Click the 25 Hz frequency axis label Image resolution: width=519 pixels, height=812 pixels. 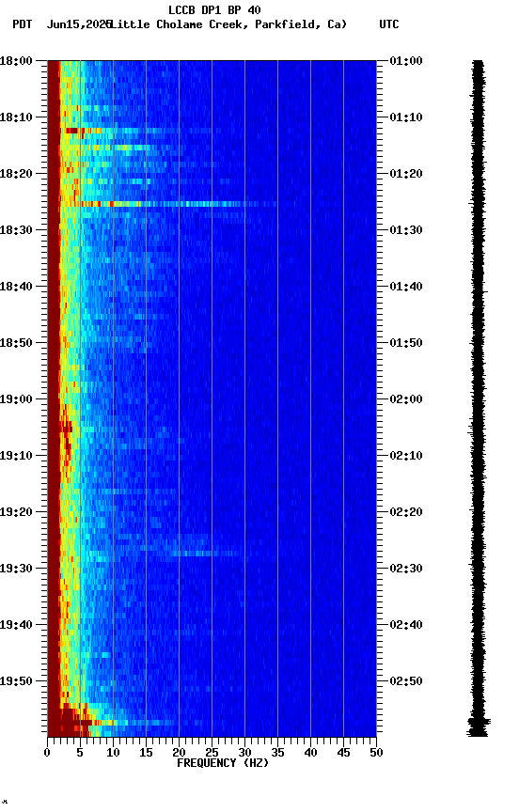click(212, 753)
